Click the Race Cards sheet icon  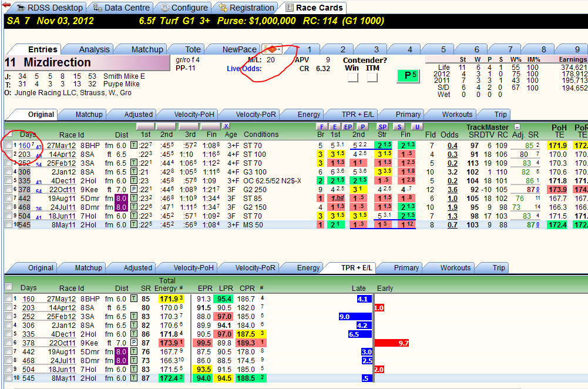click(290, 8)
